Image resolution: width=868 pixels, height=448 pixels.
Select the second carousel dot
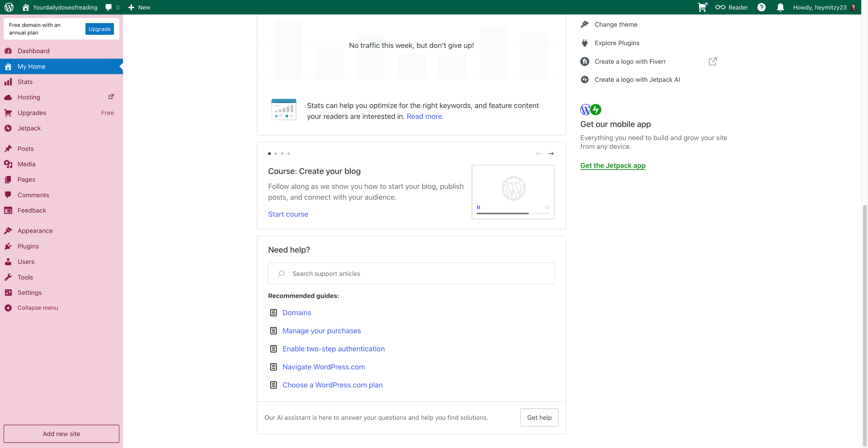(x=276, y=154)
